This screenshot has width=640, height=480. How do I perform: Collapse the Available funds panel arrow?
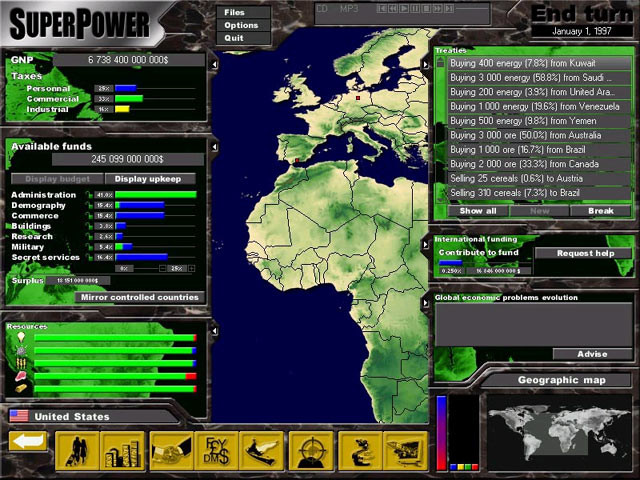(x=213, y=146)
